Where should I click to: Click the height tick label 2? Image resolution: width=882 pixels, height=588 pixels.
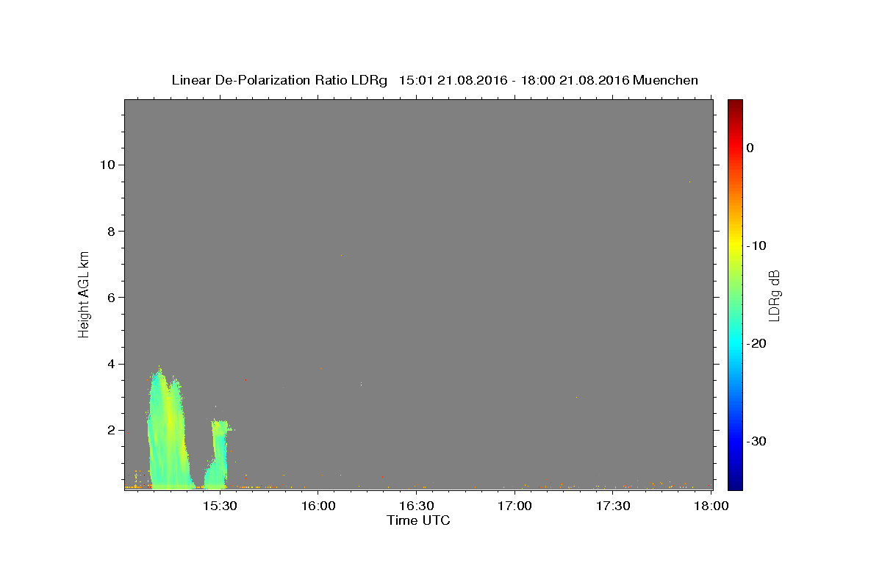click(110, 430)
